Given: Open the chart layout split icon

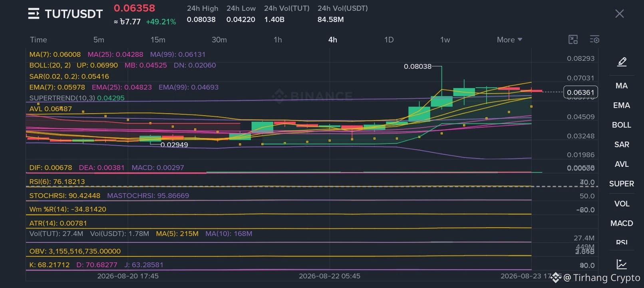Looking at the screenshot, I should point(573,39).
